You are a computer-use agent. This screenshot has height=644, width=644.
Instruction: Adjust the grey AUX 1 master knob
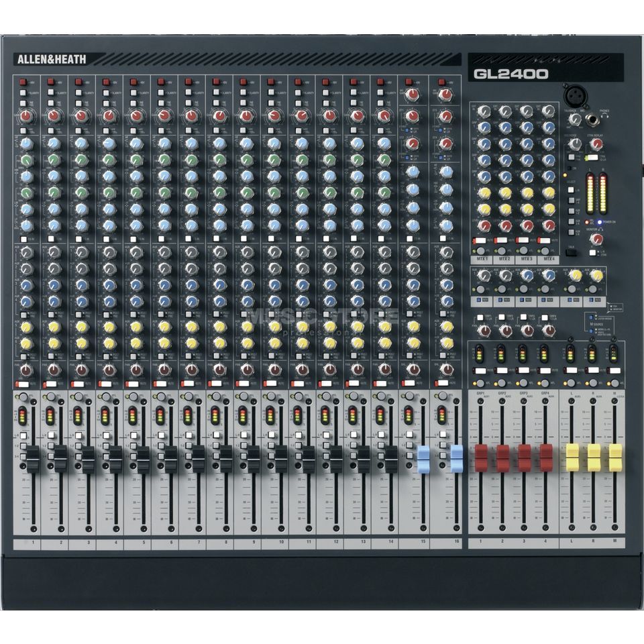click(x=484, y=275)
